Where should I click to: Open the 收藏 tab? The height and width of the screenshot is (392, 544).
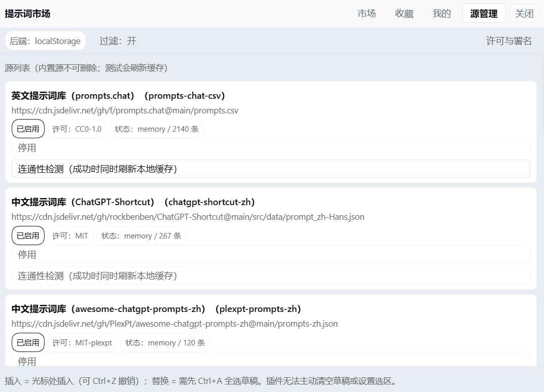click(404, 14)
